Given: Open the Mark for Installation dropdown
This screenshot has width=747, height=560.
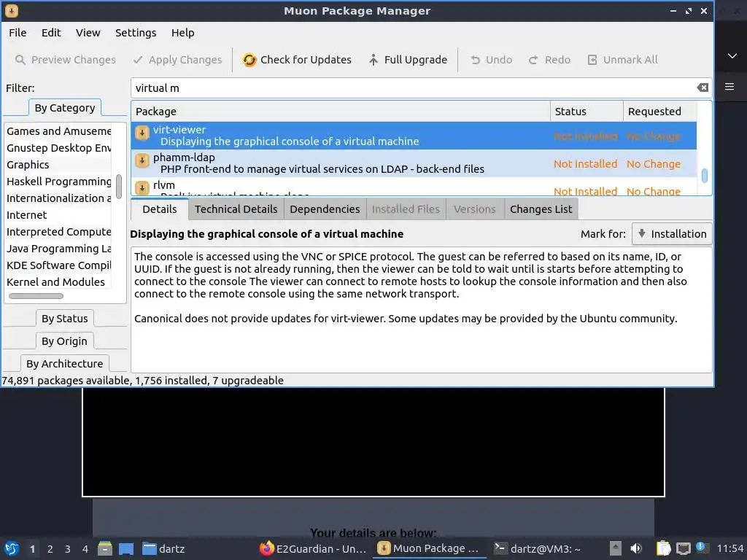Looking at the screenshot, I should point(672,234).
